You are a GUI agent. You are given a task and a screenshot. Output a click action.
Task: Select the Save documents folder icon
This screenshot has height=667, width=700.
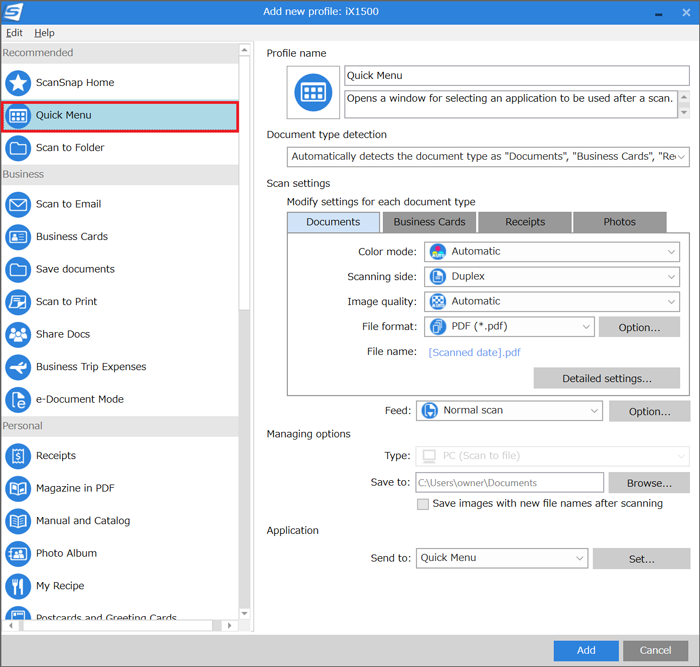click(x=18, y=269)
